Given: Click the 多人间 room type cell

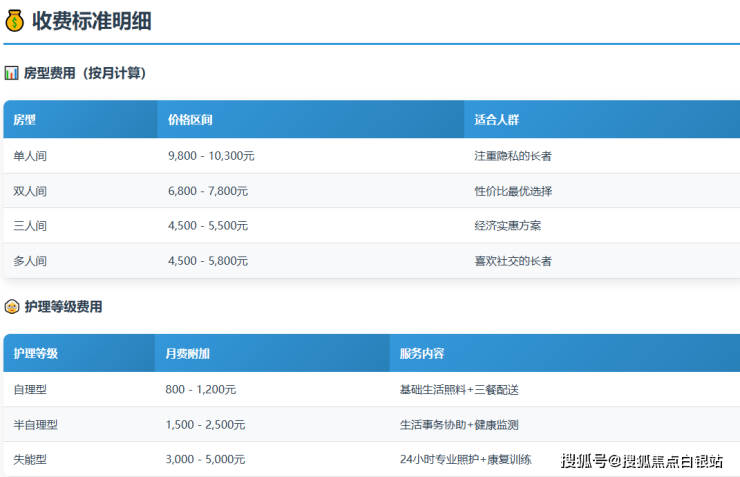Looking at the screenshot, I should coord(30,261).
